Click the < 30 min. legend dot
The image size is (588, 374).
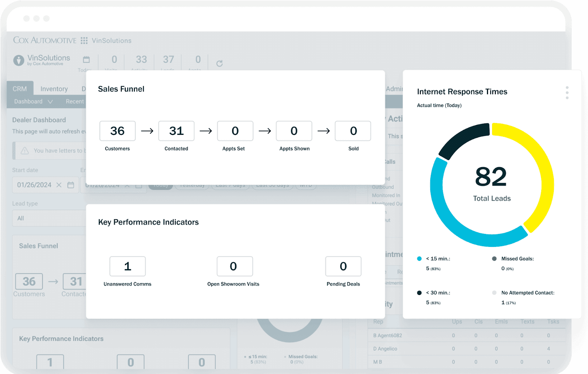pos(419,293)
